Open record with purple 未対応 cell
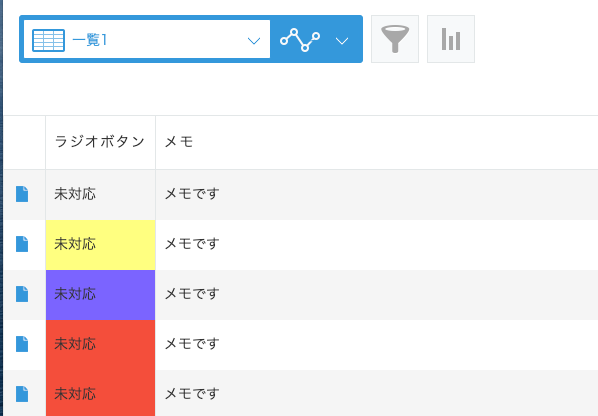This screenshot has height=416, width=598. (x=22, y=294)
